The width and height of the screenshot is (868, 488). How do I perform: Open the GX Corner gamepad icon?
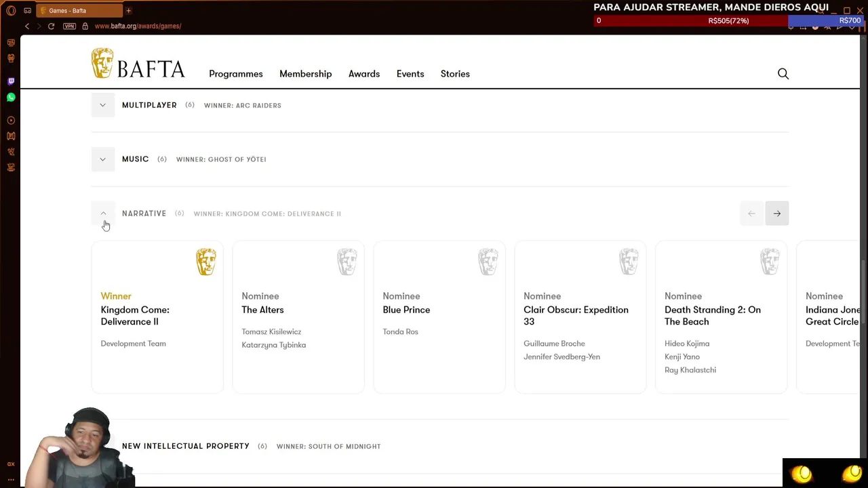(27, 11)
